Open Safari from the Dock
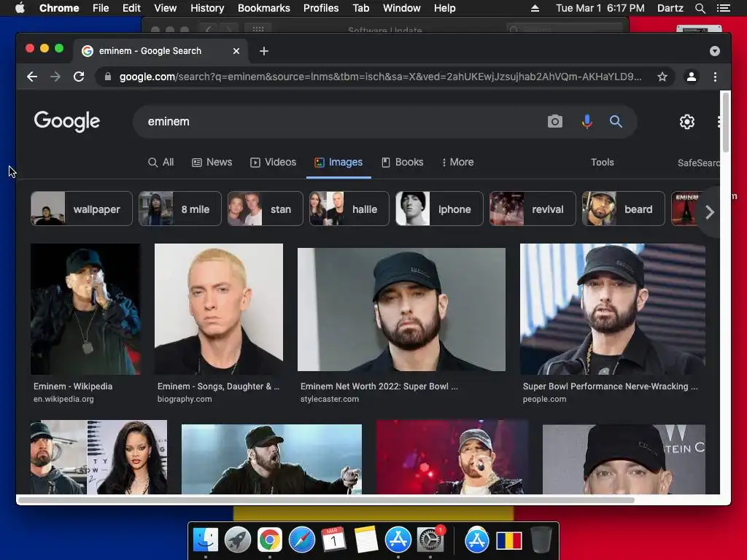The height and width of the screenshot is (560, 747). [301, 540]
